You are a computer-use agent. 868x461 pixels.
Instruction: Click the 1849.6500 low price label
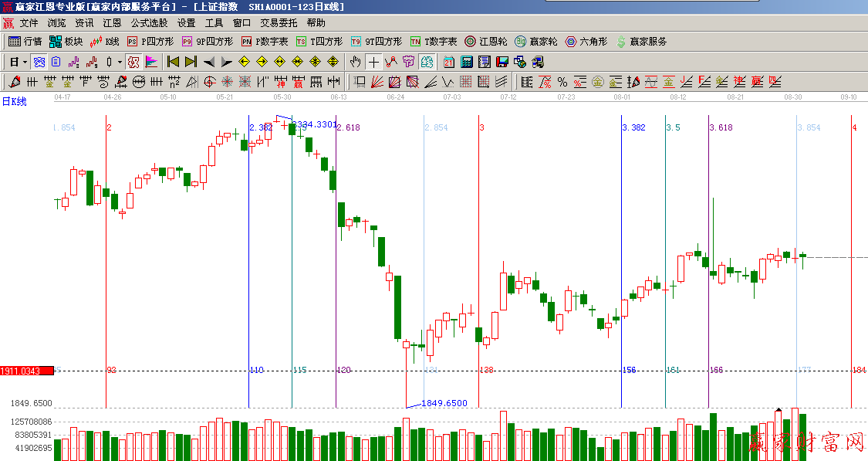coord(444,403)
